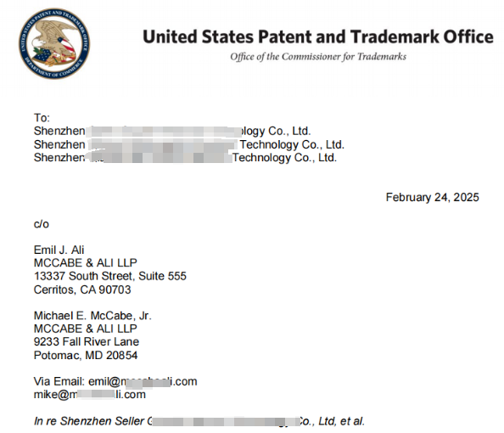
Task: Click the Potomac, MD 20854 line
Action: 86,355
